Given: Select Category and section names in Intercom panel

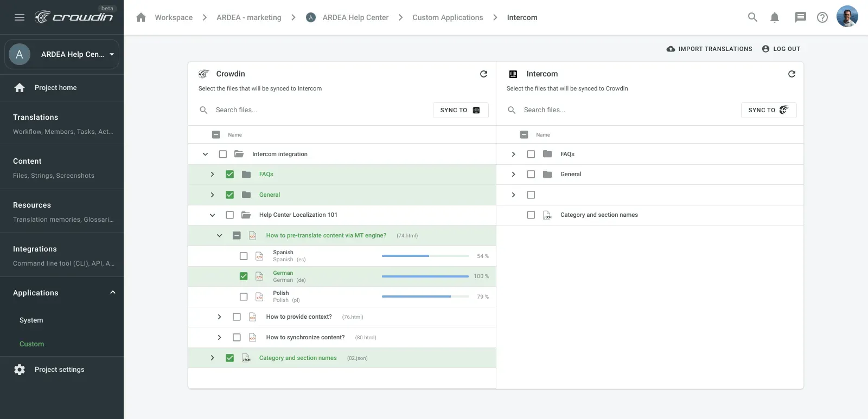Looking at the screenshot, I should tap(531, 215).
